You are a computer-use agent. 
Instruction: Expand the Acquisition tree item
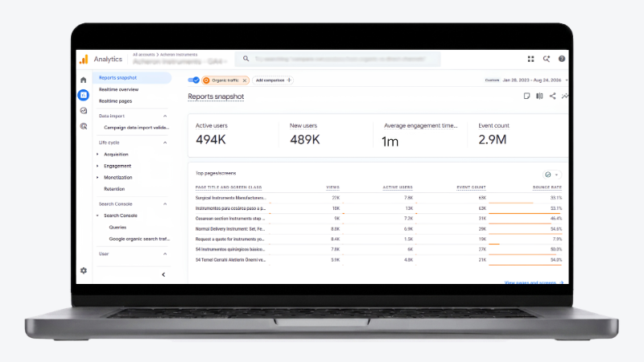coord(97,154)
